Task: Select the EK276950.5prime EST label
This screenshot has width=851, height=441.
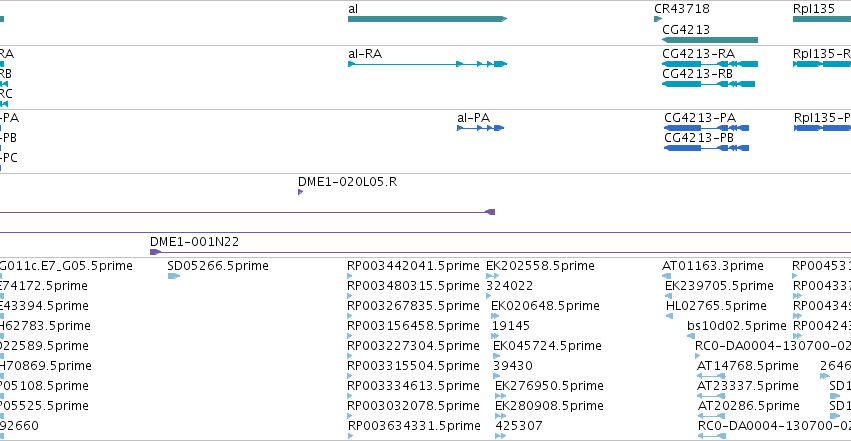Action: pyautogui.click(x=549, y=386)
